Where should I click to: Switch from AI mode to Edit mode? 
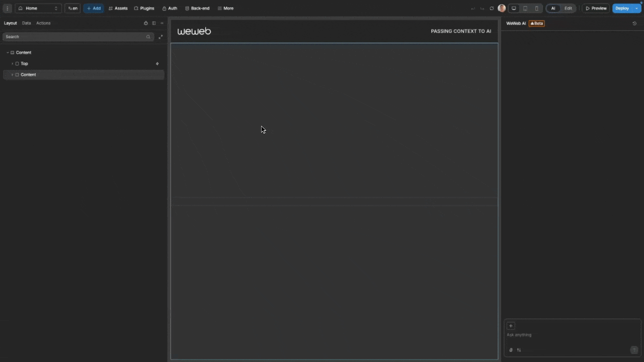[568, 8]
